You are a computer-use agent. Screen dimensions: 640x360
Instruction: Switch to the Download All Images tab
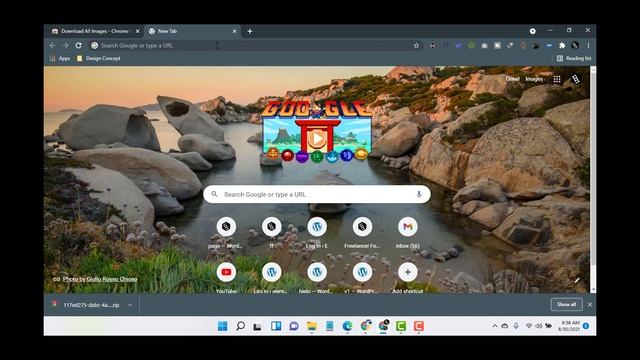96,31
